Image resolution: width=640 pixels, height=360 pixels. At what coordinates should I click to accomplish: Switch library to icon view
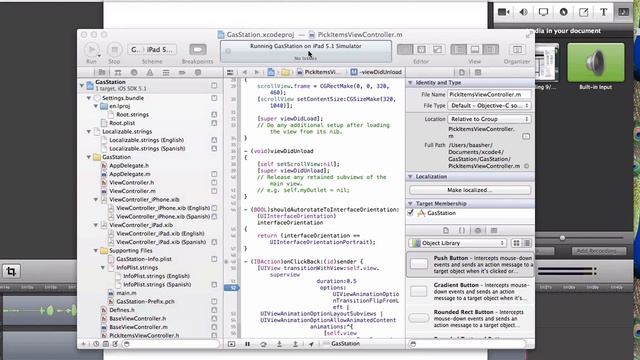516,243
